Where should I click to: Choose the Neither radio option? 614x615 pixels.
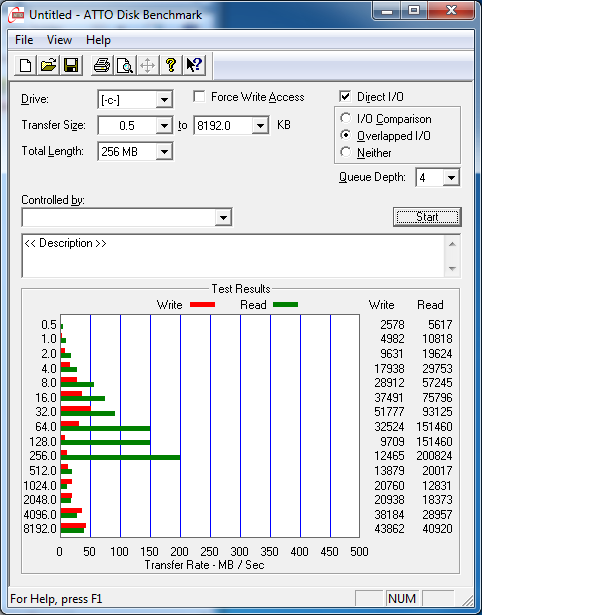click(x=346, y=152)
